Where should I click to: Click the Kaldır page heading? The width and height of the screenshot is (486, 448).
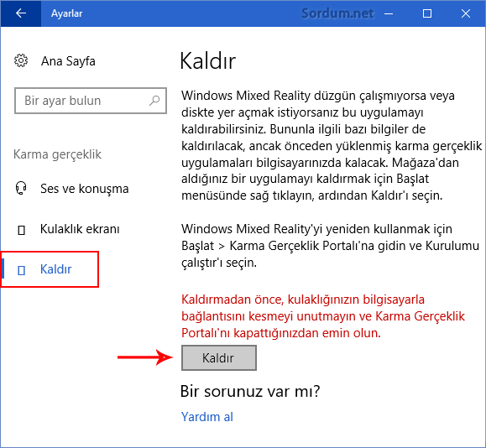[x=208, y=60]
